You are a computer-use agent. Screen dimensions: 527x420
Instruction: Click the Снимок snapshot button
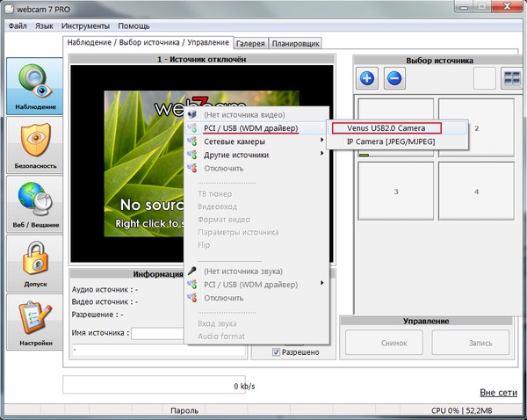pyautogui.click(x=384, y=343)
